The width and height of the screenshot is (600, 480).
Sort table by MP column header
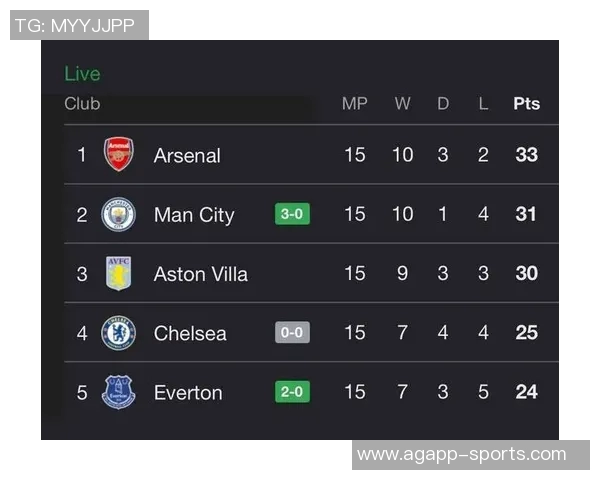click(354, 104)
